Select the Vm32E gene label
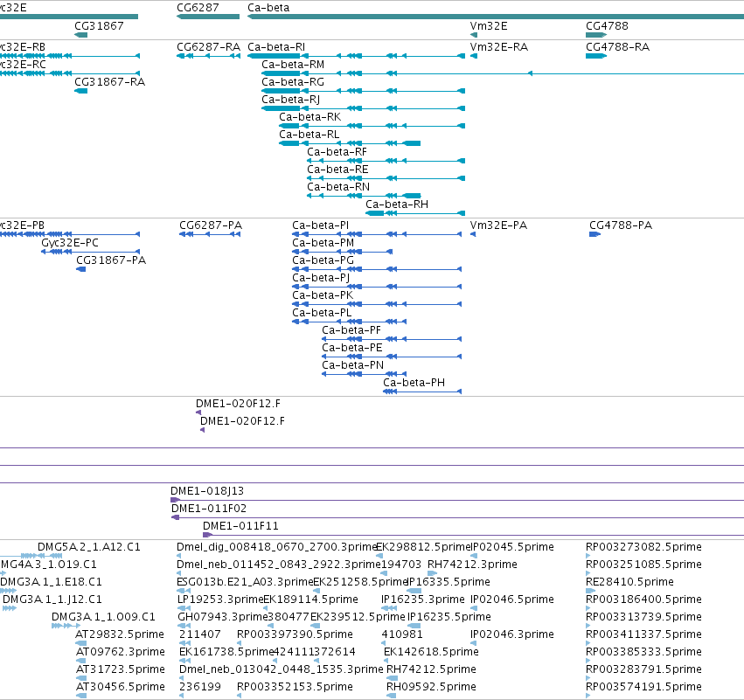The image size is (744, 700). click(x=489, y=26)
